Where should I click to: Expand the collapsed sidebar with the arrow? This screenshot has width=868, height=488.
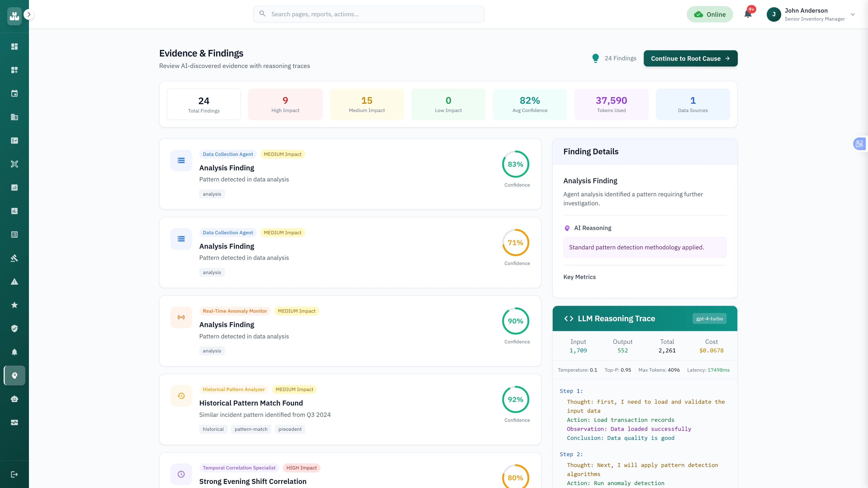click(x=29, y=14)
